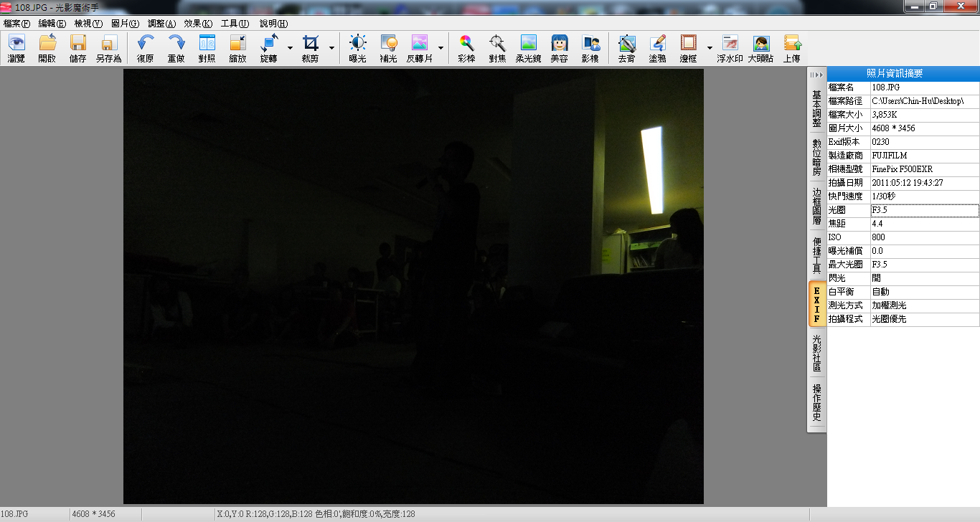980x522 pixels.
Task: Open the 工具 menu
Action: click(235, 24)
